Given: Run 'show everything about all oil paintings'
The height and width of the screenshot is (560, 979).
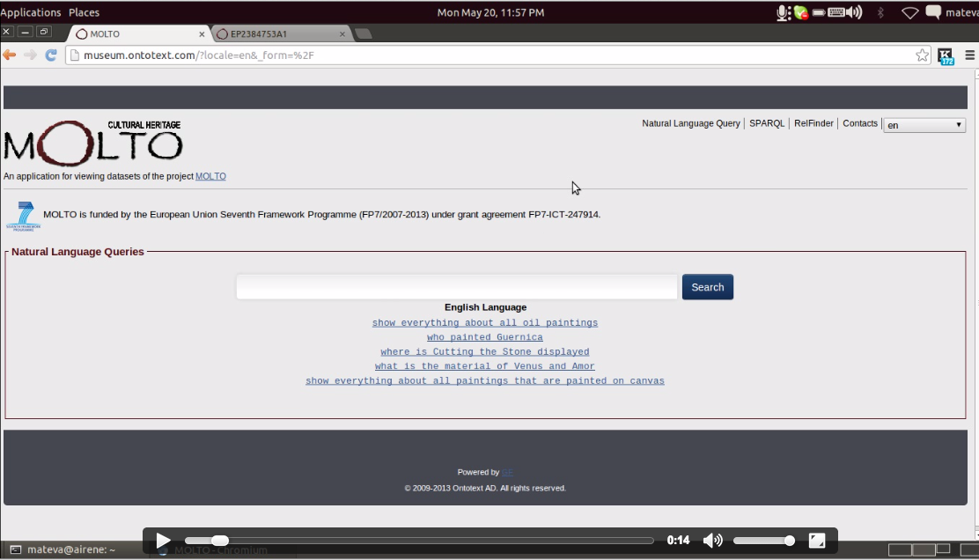Looking at the screenshot, I should (485, 323).
